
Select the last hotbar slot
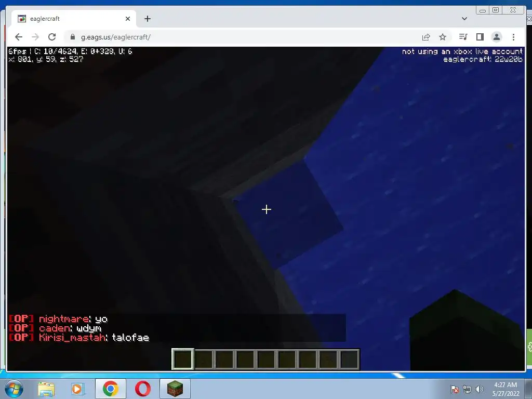click(349, 360)
